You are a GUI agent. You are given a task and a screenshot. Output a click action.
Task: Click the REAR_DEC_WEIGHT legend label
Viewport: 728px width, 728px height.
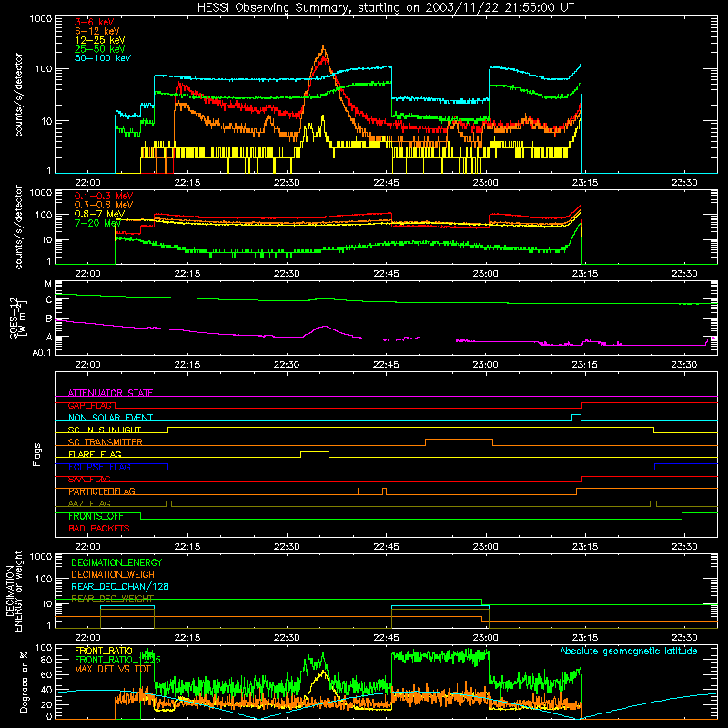tap(112, 599)
